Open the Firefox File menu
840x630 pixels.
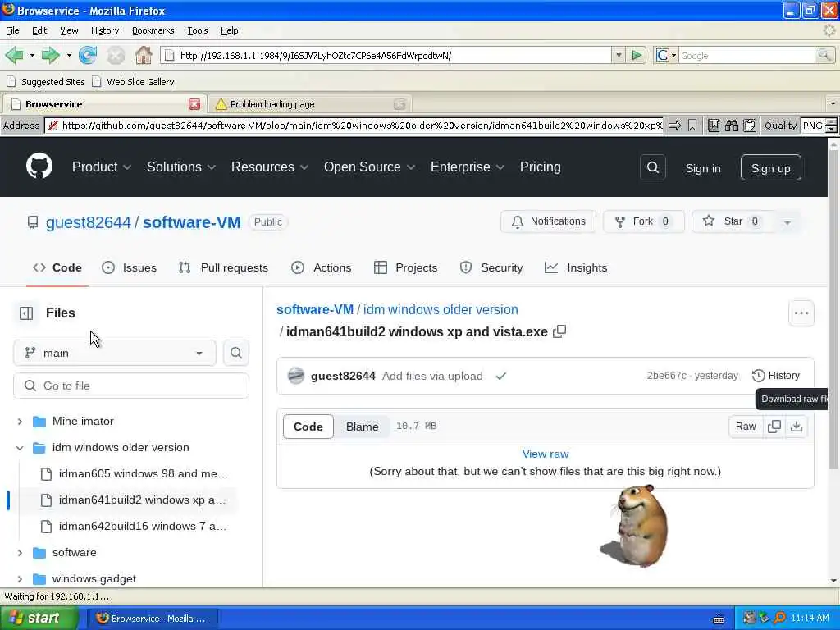[12, 30]
